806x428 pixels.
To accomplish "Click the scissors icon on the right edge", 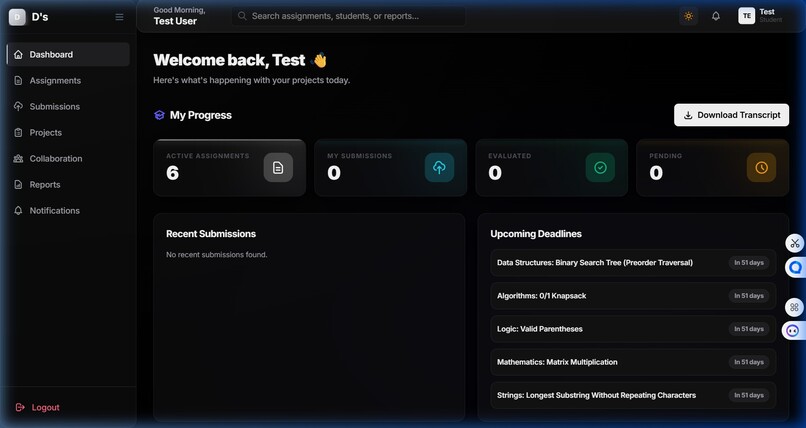I will coord(795,243).
